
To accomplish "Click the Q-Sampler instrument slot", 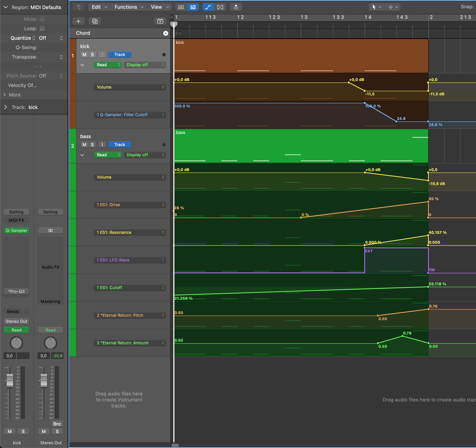I will pos(16,230).
